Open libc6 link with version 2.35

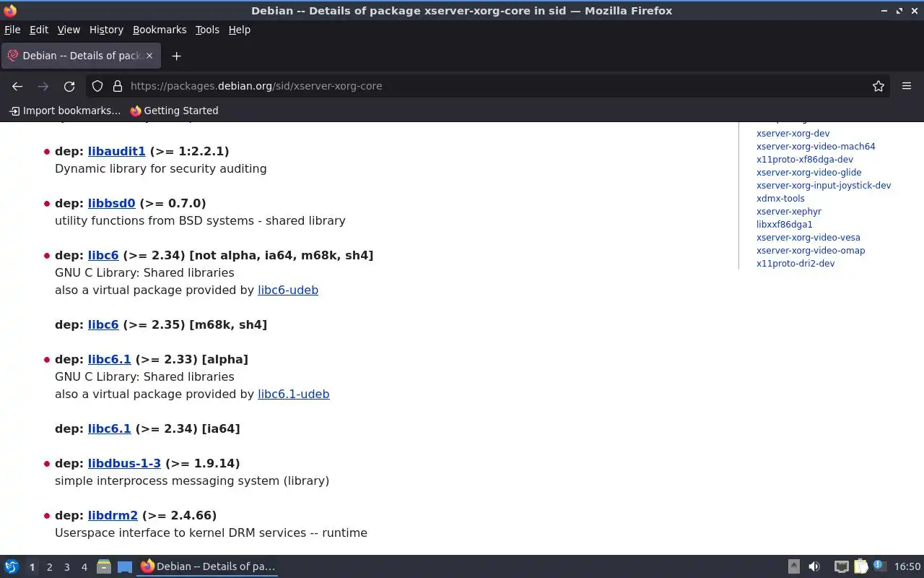point(103,324)
